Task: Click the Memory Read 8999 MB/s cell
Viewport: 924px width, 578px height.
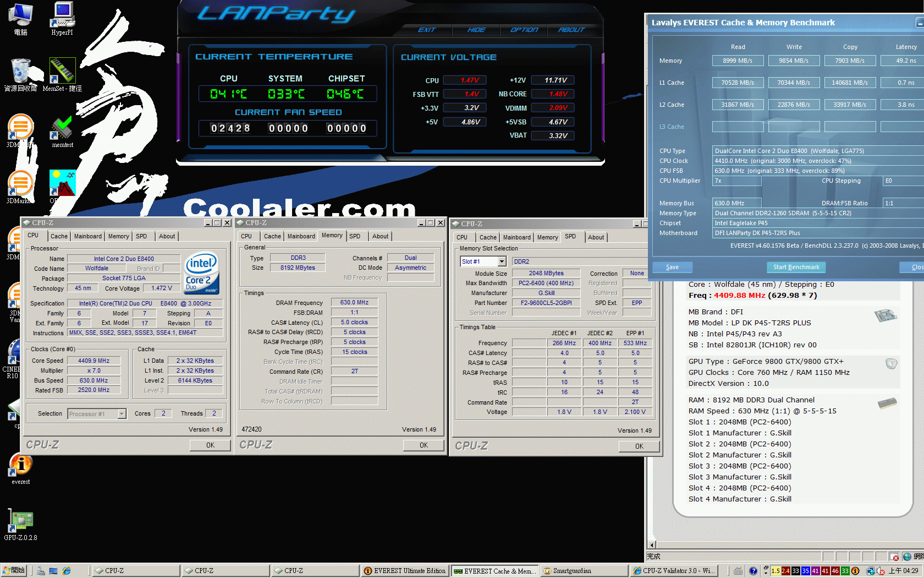Action: tap(738, 61)
